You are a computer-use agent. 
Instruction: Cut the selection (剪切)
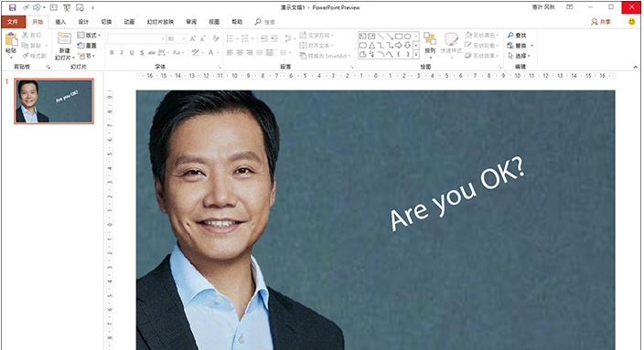click(x=32, y=36)
